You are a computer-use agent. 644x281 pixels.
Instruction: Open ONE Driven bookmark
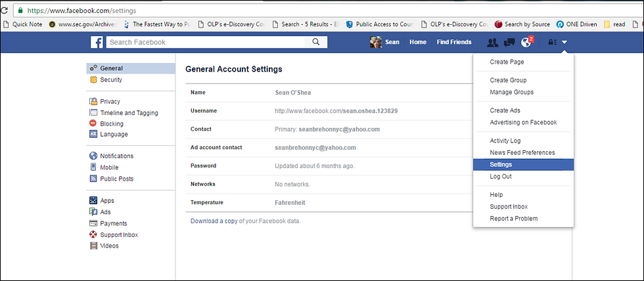point(577,24)
